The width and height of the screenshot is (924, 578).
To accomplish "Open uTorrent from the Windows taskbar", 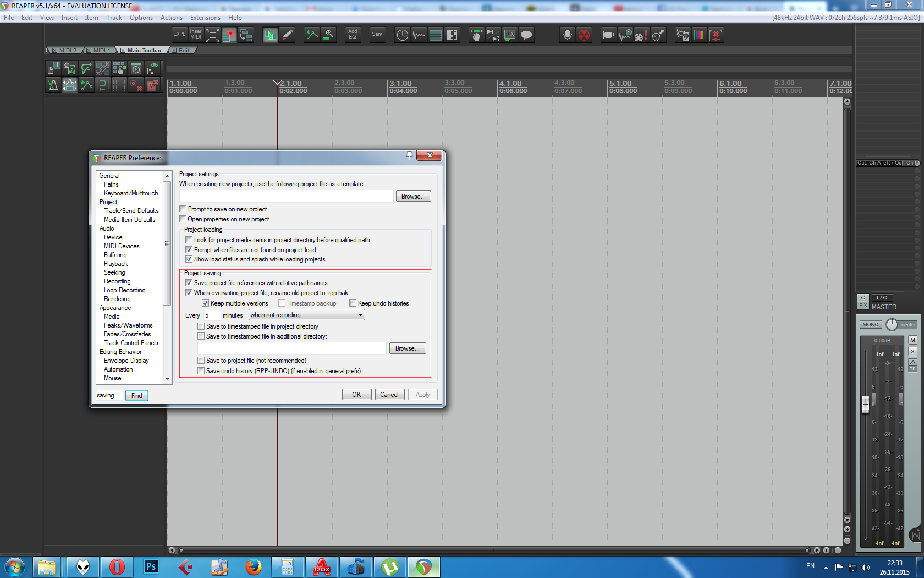I will [x=389, y=566].
